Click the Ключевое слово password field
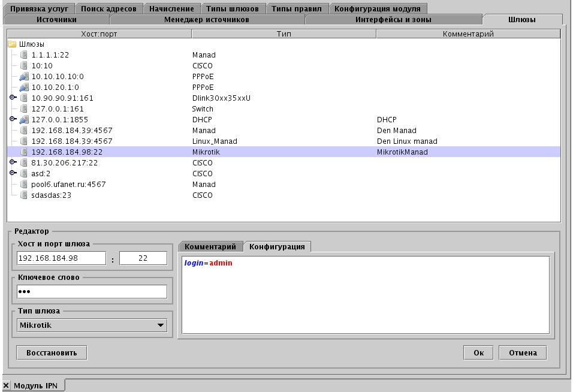Screen dimensions: 573x392 tap(91, 291)
